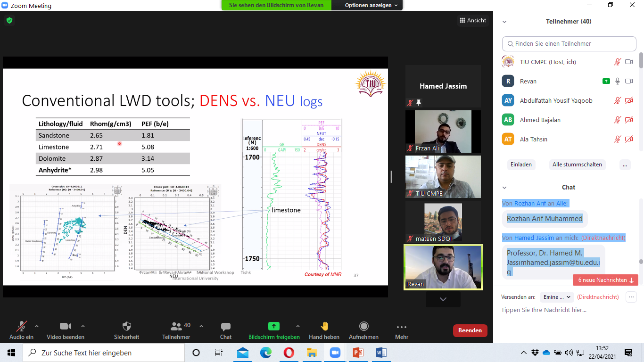Click the red Beenden button
644x362 pixels.
pyautogui.click(x=470, y=330)
